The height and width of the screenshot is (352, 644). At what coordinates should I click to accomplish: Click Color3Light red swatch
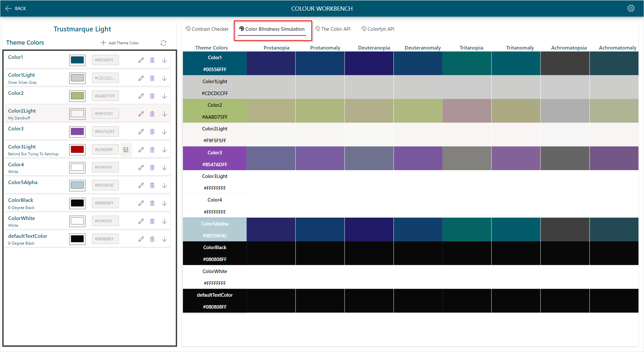tap(77, 149)
